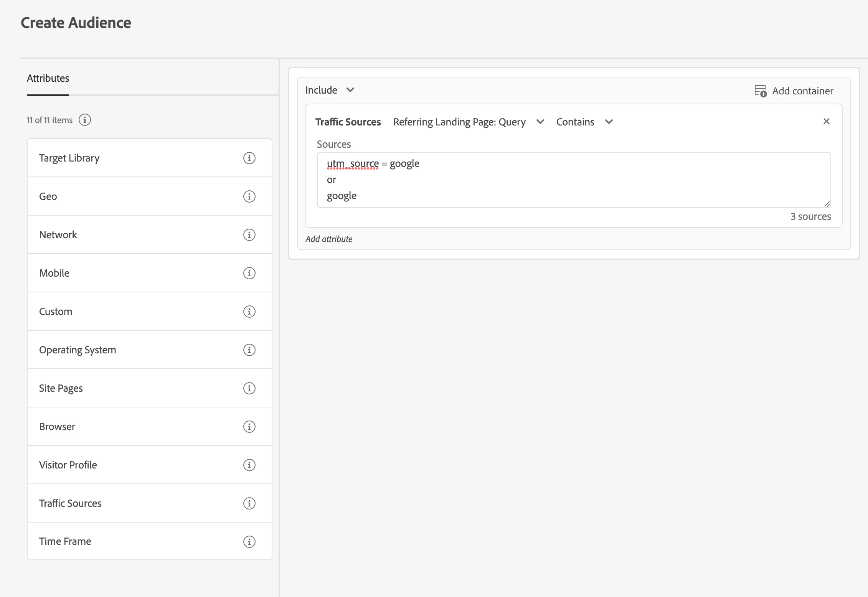Click info icon next to 11 of 11 items
This screenshot has width=868, height=597.
click(85, 120)
